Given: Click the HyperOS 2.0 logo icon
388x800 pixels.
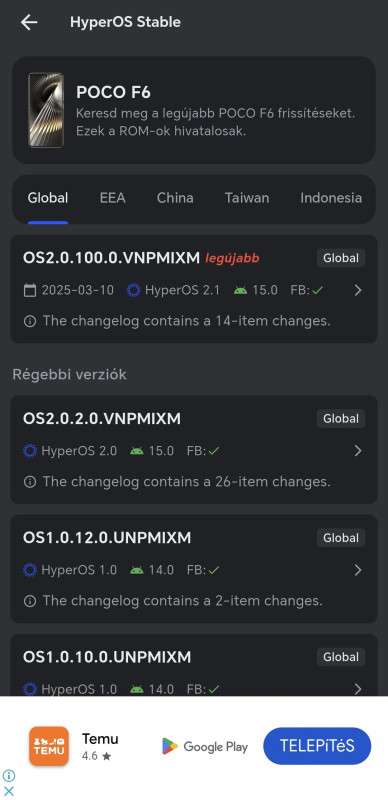Looking at the screenshot, I should tap(30, 451).
